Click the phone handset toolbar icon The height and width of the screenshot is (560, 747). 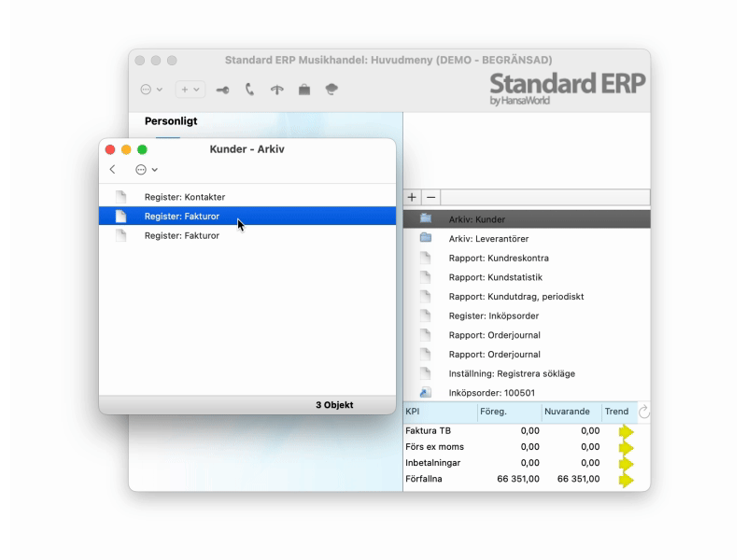pyautogui.click(x=249, y=89)
